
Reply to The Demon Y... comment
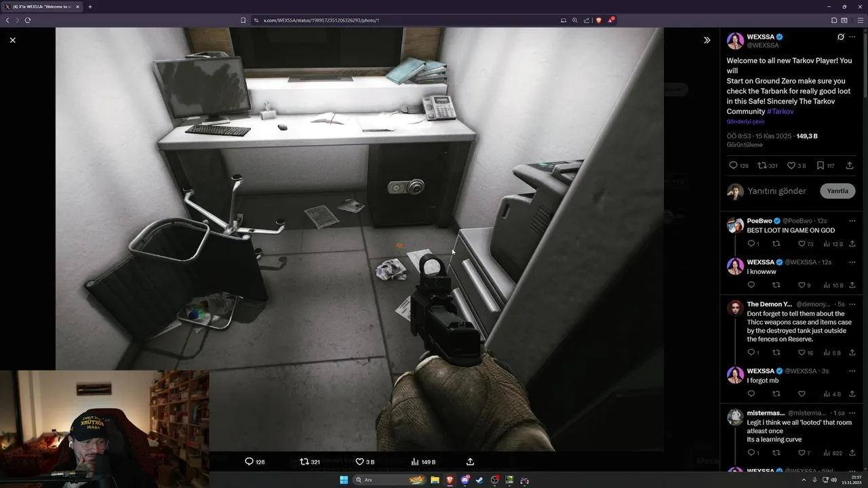click(751, 352)
